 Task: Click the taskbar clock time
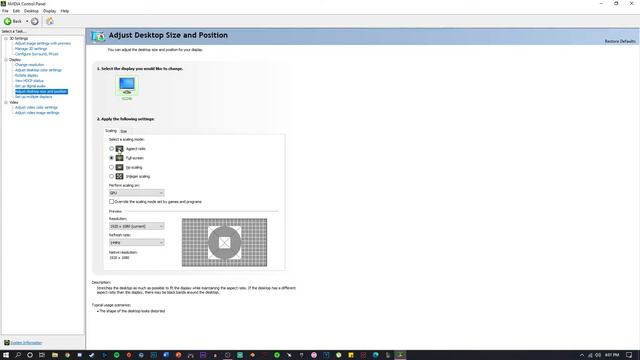pos(612,355)
